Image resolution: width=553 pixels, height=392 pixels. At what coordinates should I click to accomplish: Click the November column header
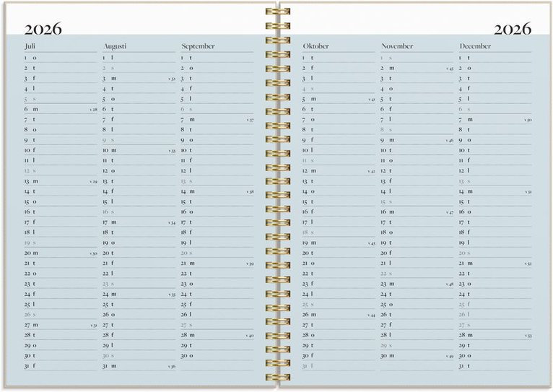(397, 46)
